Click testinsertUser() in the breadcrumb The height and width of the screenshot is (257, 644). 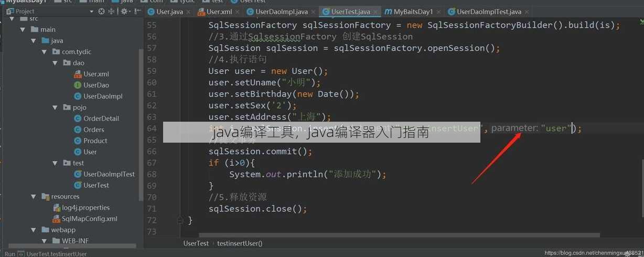point(240,243)
